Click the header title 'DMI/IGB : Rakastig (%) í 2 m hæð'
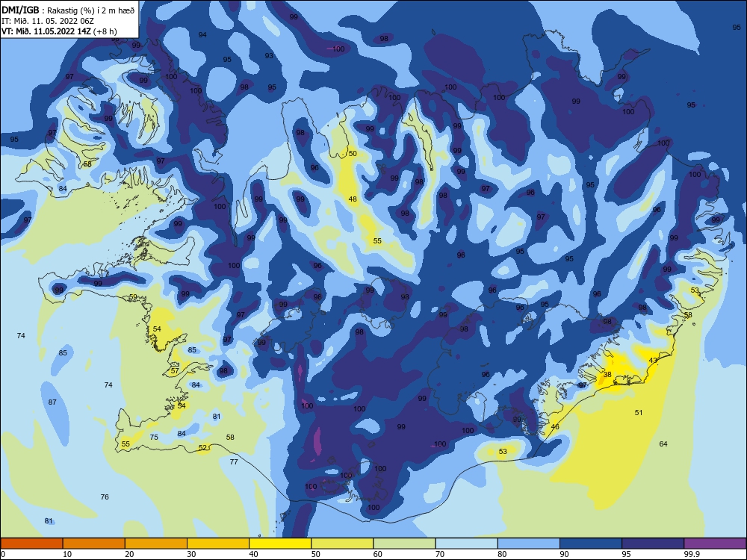 [x=68, y=10]
